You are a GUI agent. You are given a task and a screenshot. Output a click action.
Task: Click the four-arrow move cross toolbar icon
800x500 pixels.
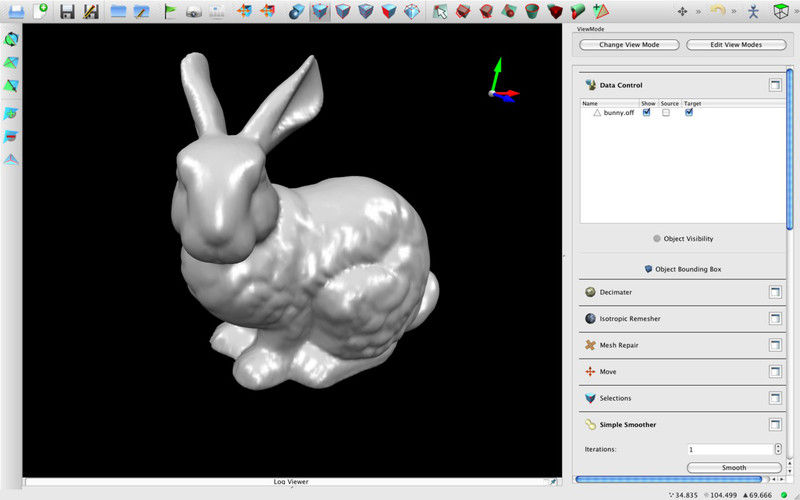click(682, 11)
